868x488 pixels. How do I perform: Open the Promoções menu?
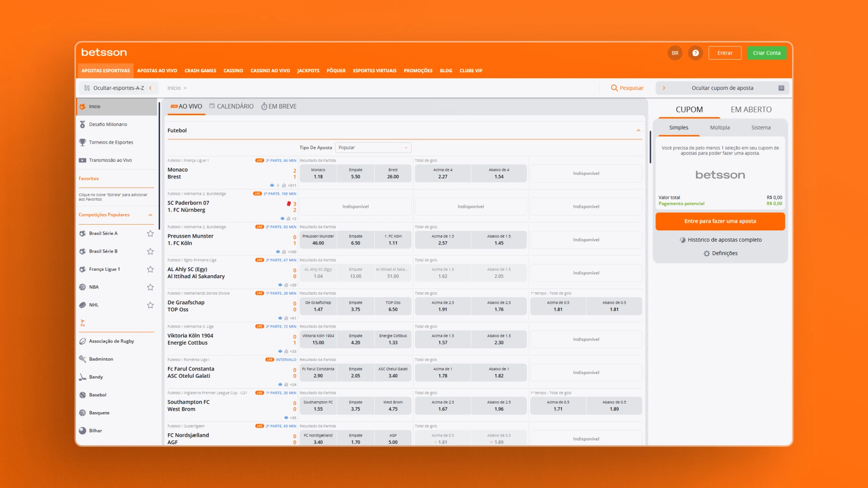(418, 71)
